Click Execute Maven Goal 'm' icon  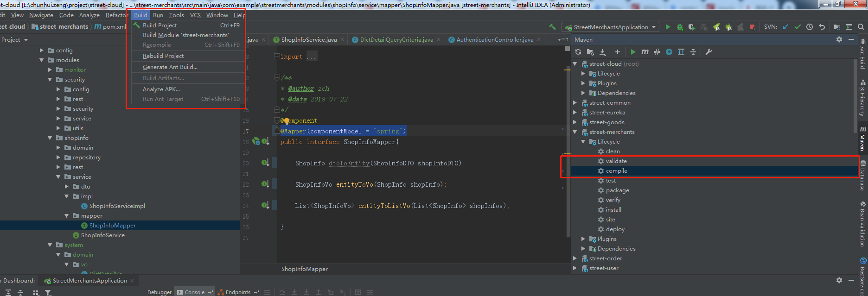point(645,52)
